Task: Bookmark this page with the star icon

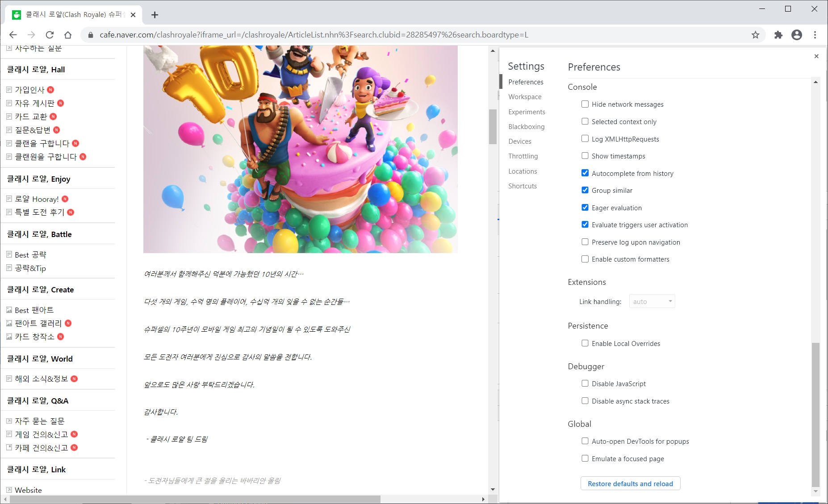Action: tap(755, 35)
